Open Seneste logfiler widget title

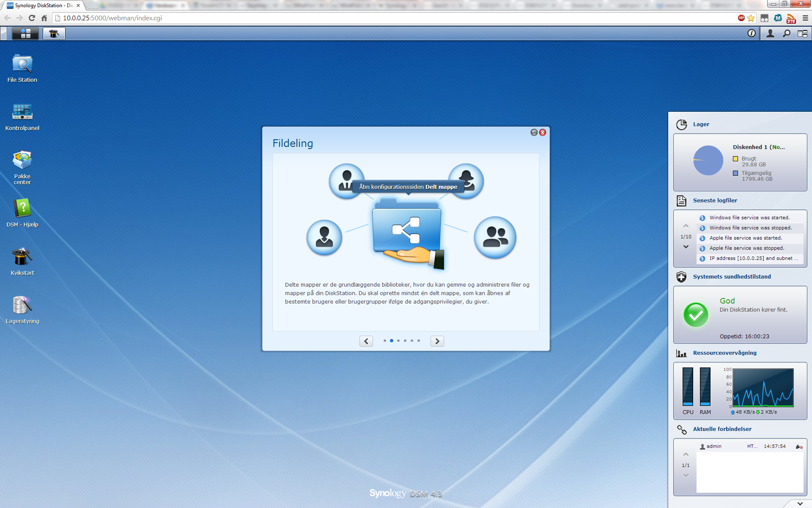[x=715, y=201]
